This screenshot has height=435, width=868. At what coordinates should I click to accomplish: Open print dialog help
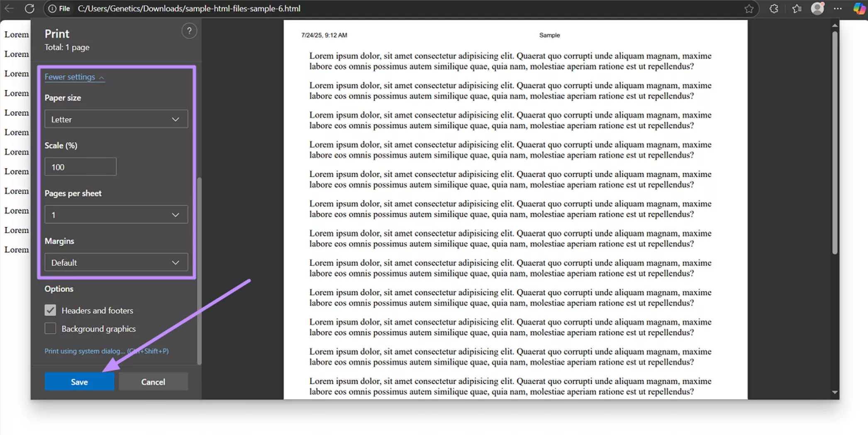[189, 31]
